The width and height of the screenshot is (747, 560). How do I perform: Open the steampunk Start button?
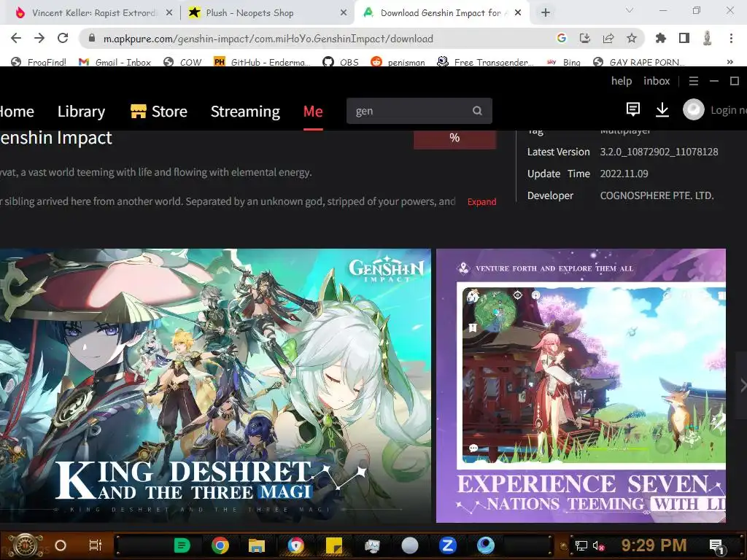25,545
